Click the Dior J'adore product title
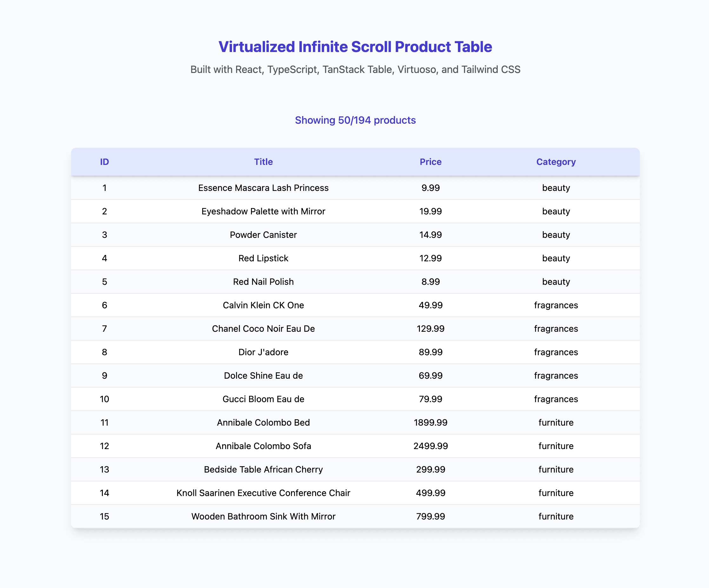This screenshot has width=709, height=588. pos(263,352)
